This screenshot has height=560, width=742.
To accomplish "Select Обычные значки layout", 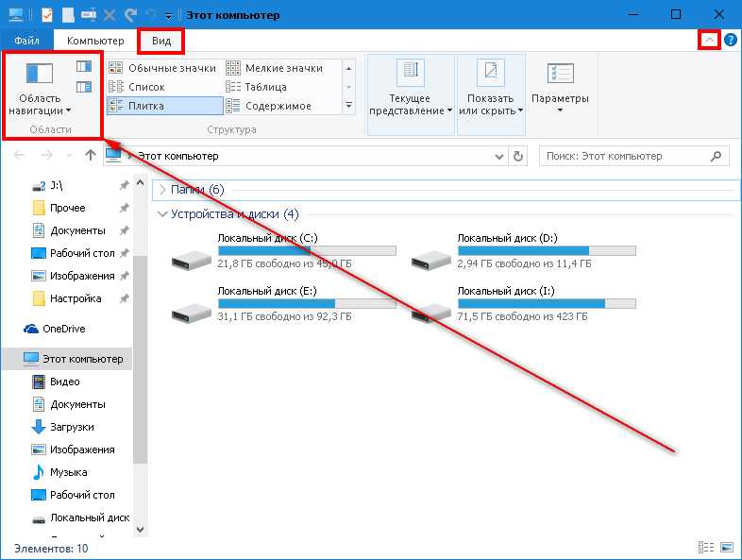I will point(163,68).
